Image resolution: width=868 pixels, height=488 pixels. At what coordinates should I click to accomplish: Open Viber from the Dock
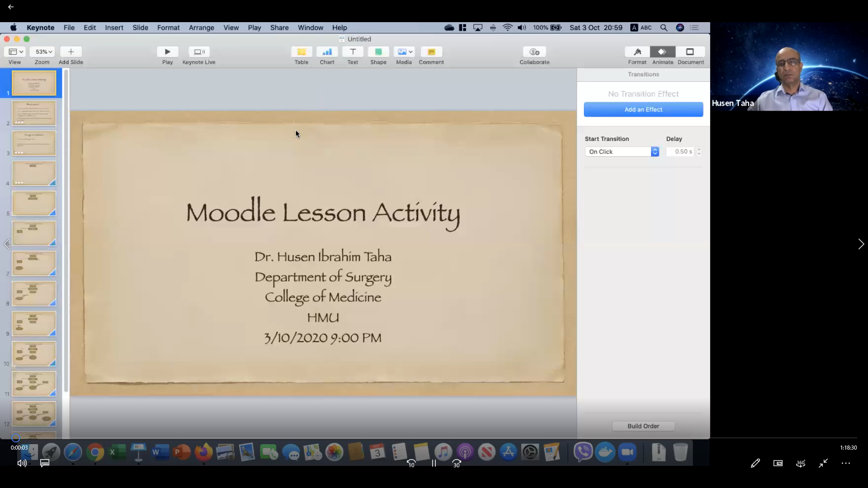(x=583, y=452)
